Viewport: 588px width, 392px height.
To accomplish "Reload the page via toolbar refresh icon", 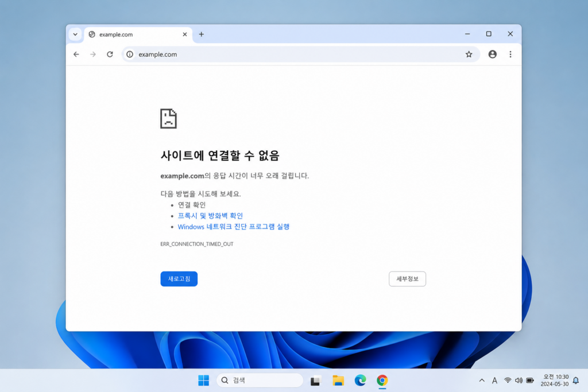I will click(x=110, y=55).
